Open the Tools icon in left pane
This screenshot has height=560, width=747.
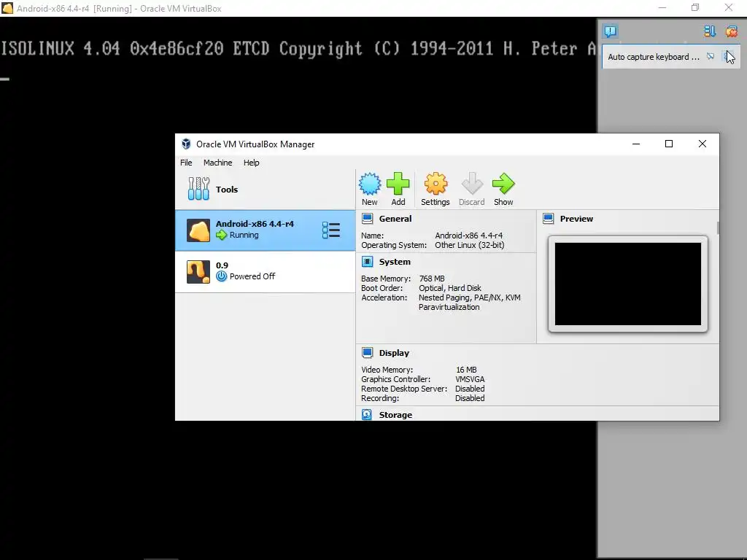198,189
